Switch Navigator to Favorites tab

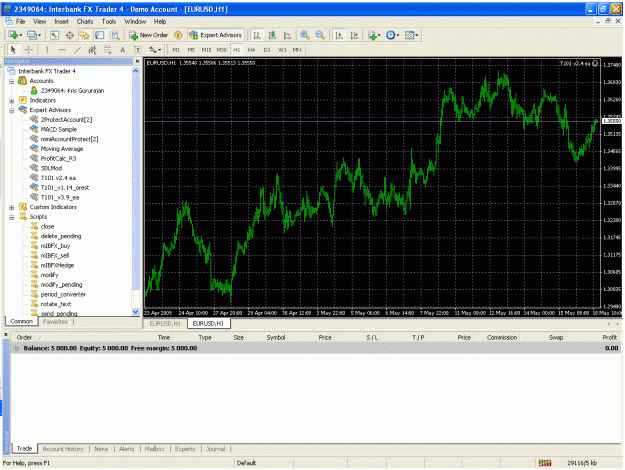(x=55, y=322)
